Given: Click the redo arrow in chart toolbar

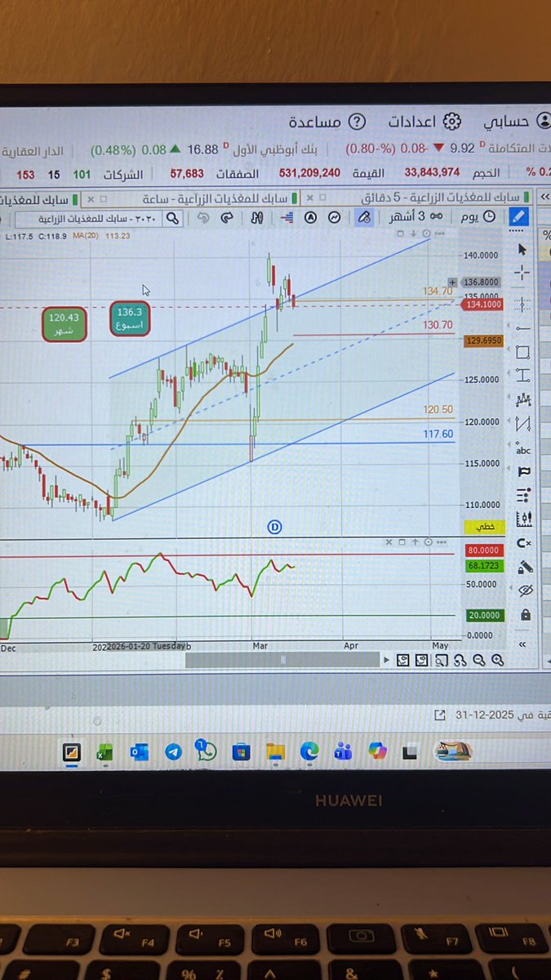Looking at the screenshot, I should tap(228, 218).
